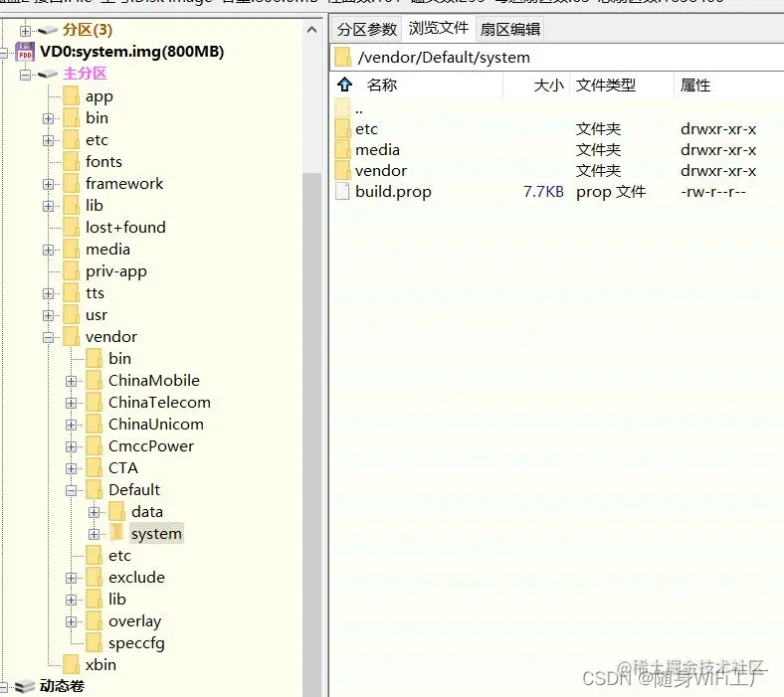Click the 分区(3) drive icon
Image resolution: width=784 pixels, height=697 pixels.
(x=48, y=30)
